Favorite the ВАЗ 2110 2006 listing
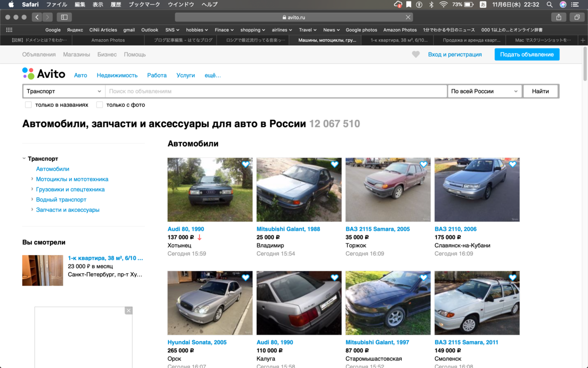Viewport: 588px width, 368px height. click(x=513, y=164)
